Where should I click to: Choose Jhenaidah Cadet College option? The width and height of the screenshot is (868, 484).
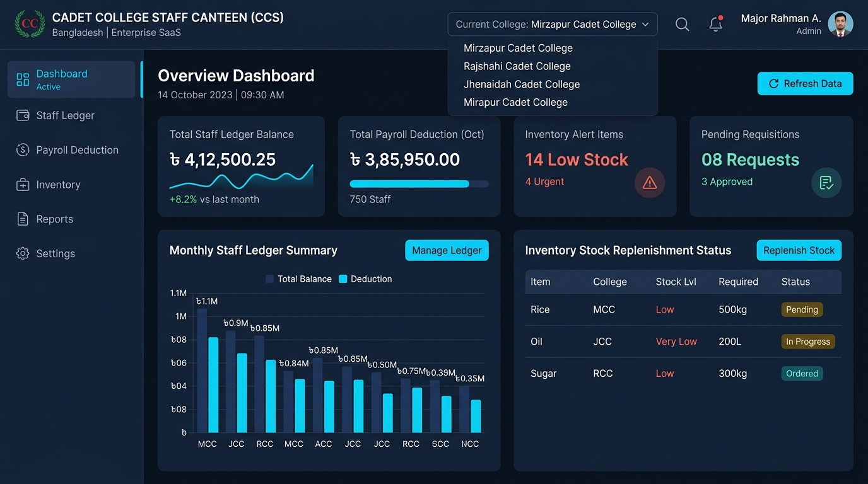click(522, 84)
